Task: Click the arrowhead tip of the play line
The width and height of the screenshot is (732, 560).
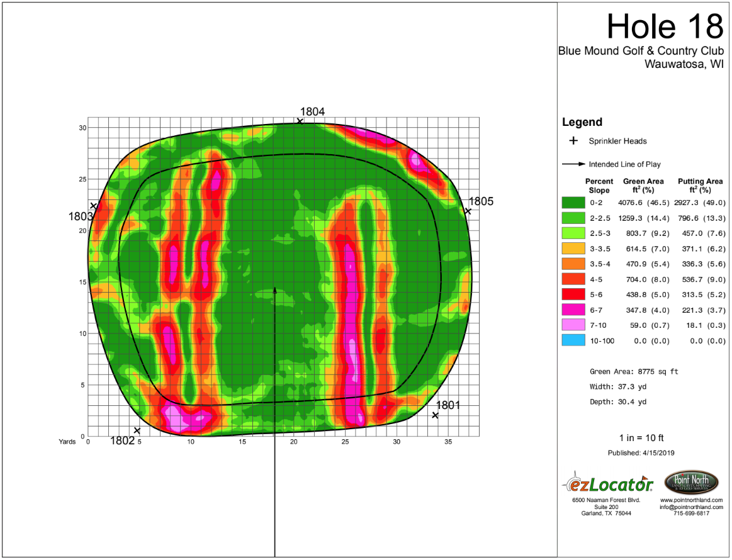Action: point(275,289)
